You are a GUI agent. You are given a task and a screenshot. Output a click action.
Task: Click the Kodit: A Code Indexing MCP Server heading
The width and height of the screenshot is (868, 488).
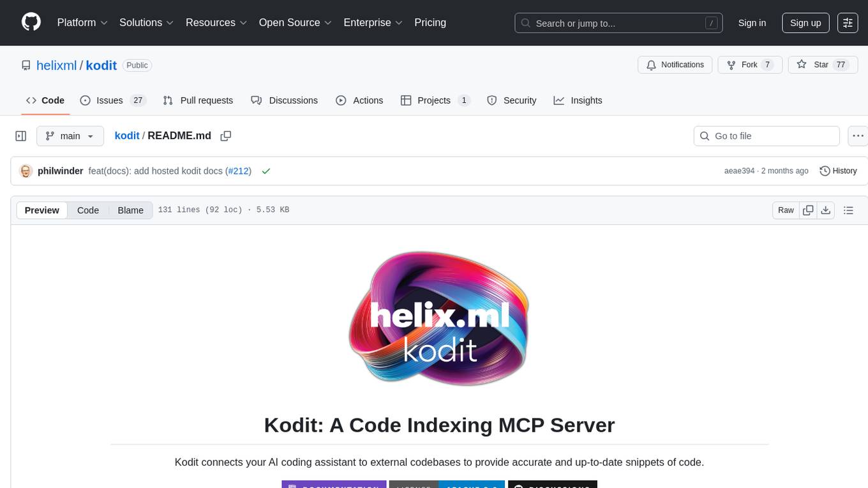click(x=439, y=425)
